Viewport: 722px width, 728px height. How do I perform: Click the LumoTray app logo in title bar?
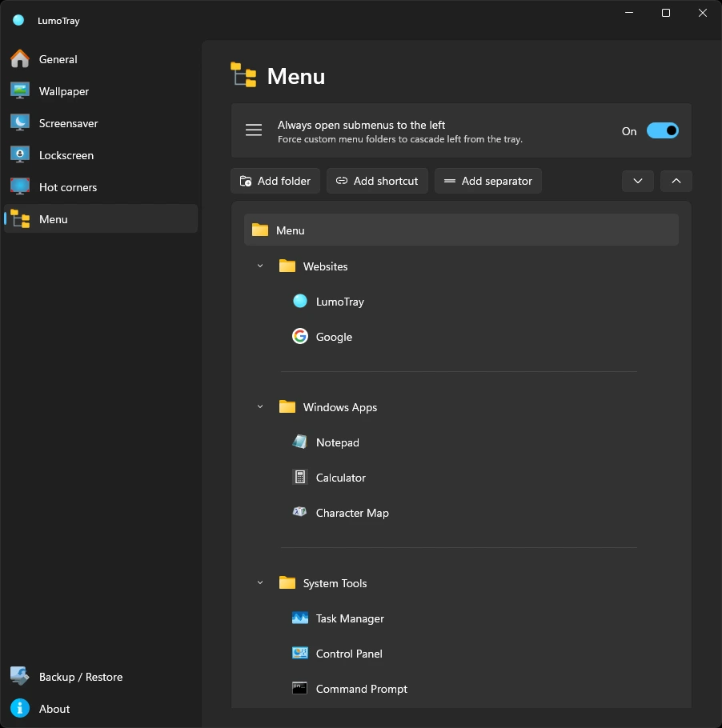click(x=18, y=21)
